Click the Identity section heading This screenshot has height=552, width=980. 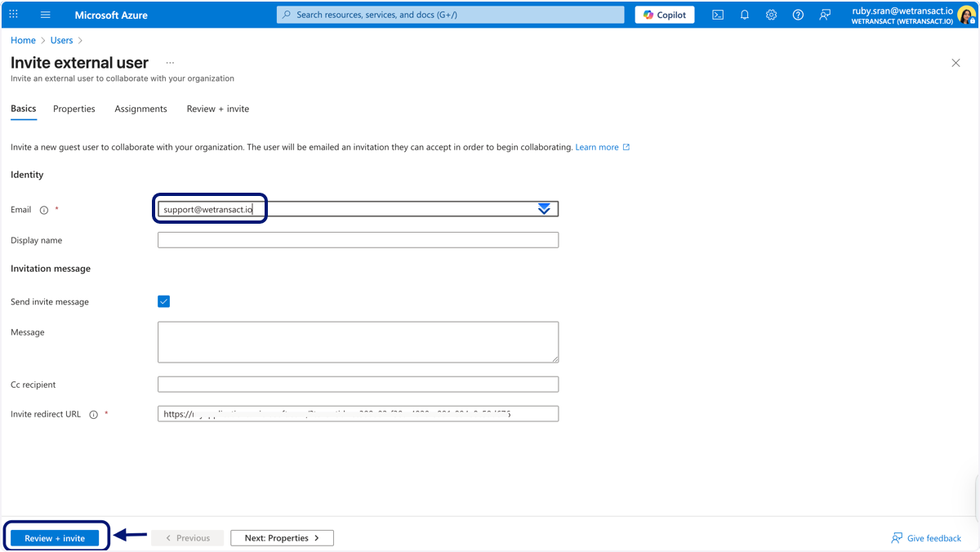[27, 175]
